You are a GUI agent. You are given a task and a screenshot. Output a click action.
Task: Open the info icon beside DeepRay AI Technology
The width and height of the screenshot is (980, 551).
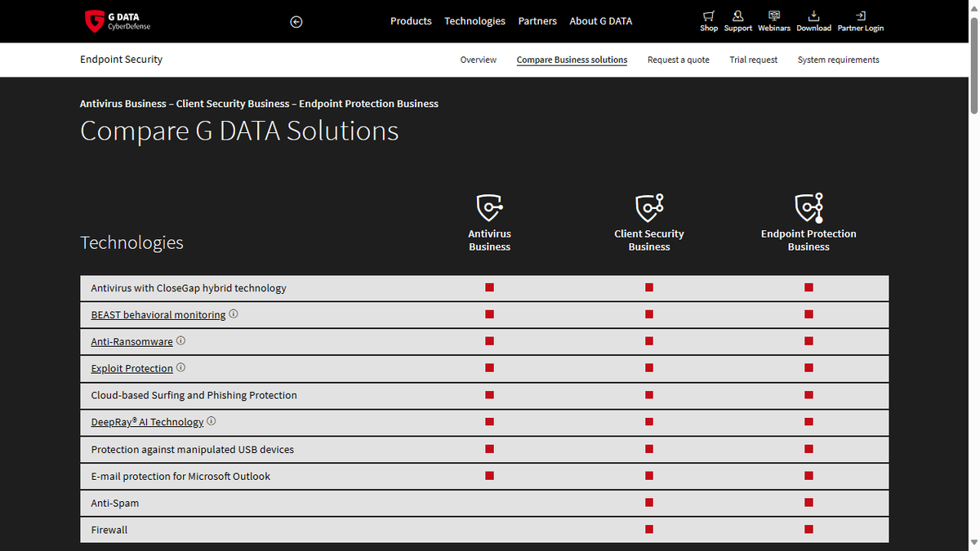[x=211, y=420]
